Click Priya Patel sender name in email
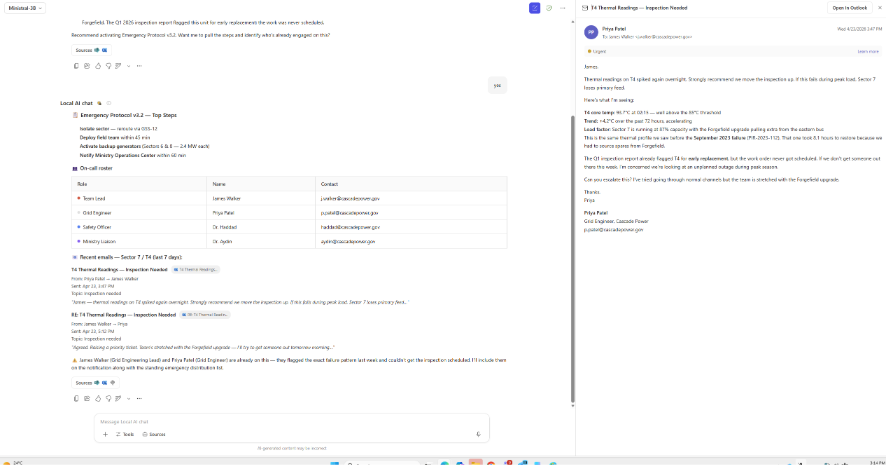Image resolution: width=886 pixels, height=465 pixels. [614, 29]
